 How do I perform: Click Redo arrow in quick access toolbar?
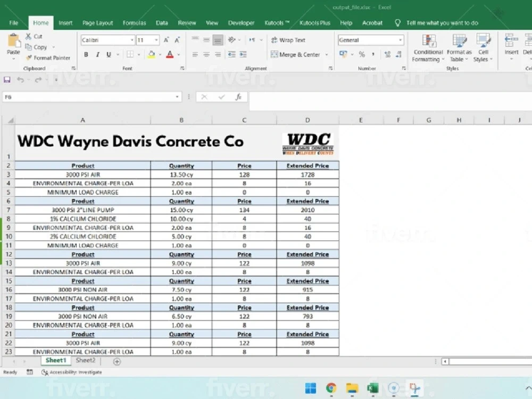click(x=38, y=80)
